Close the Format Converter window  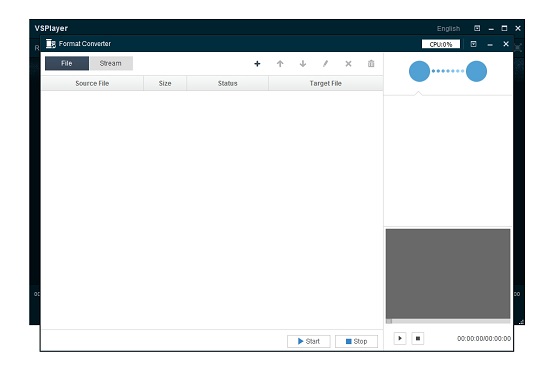click(x=506, y=44)
